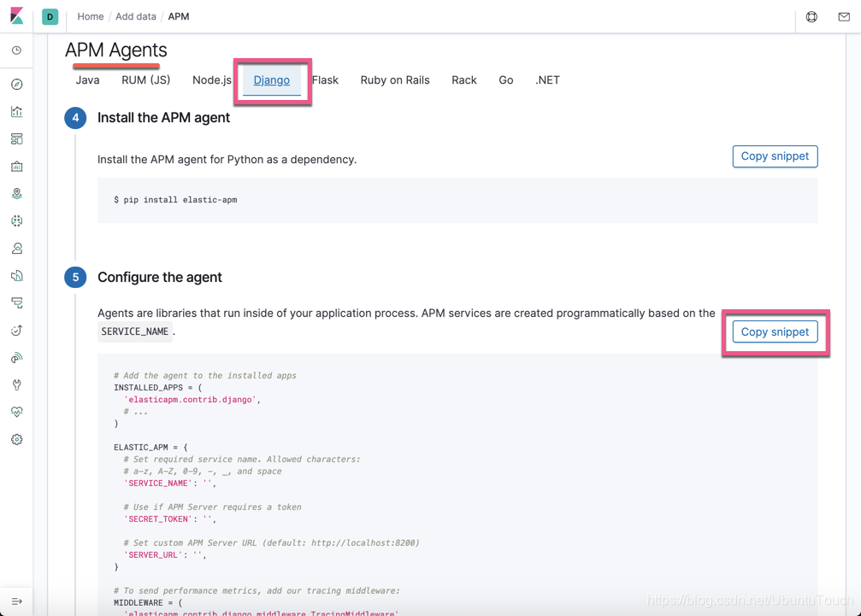The height and width of the screenshot is (616, 861).
Task: Click the ELASTIC_APM = { code line
Action: pos(150,447)
